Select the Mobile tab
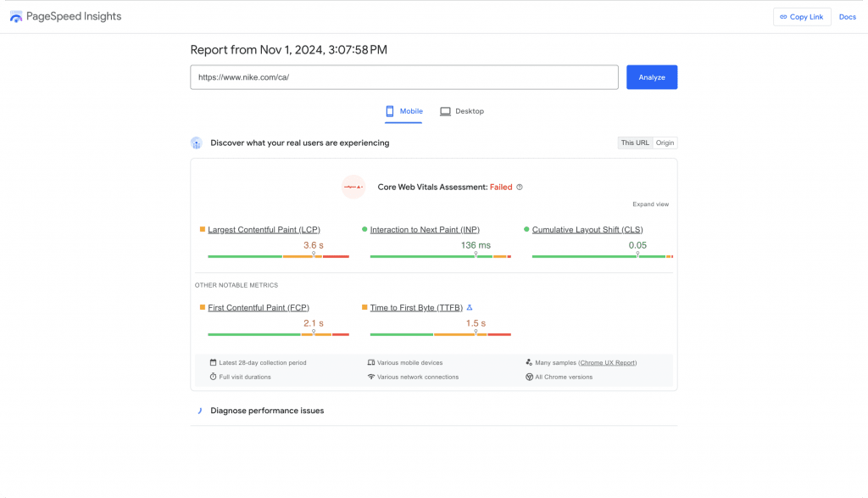Viewport: 868px width, 498px height. [403, 111]
